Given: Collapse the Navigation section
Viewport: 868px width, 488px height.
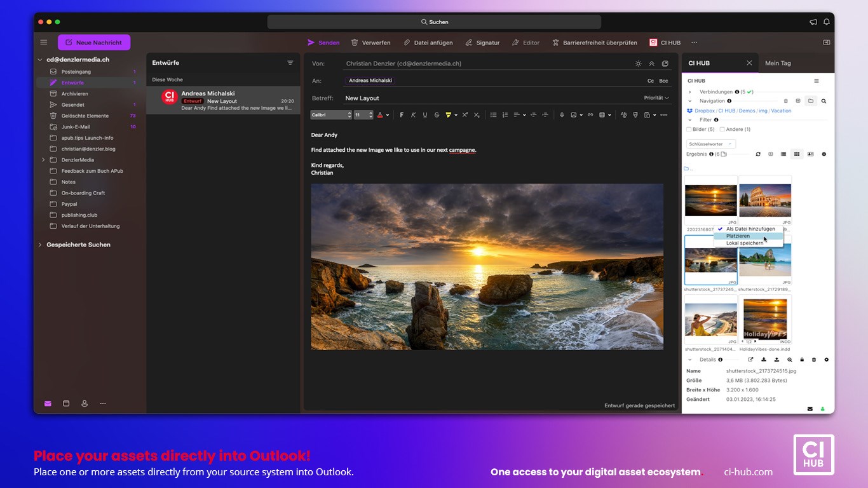Looking at the screenshot, I should click(690, 101).
